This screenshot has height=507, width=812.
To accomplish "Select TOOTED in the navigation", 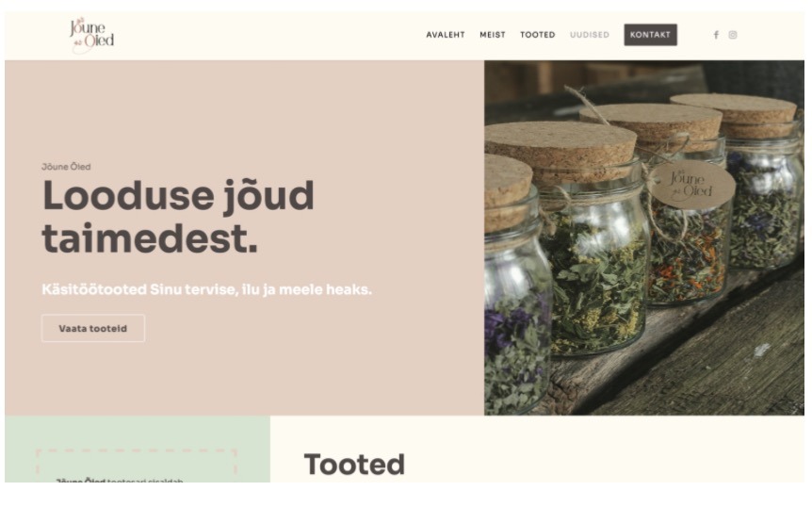I will coord(538,35).
